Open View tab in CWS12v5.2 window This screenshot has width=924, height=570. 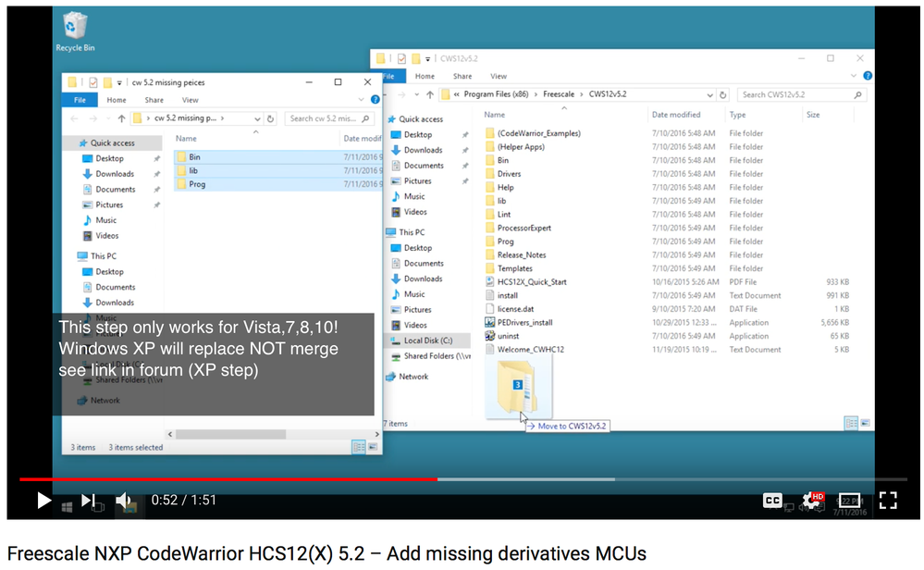click(498, 76)
